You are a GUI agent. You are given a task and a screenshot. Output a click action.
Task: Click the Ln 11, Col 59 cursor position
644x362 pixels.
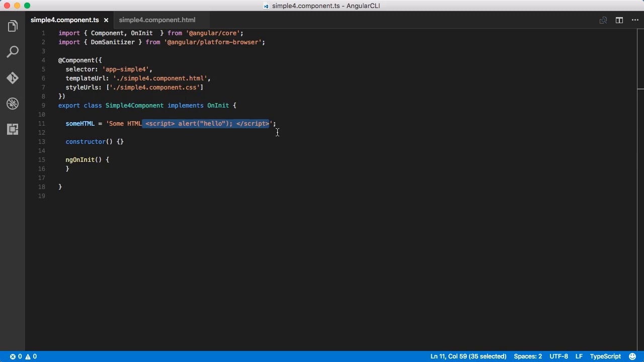(x=468, y=356)
